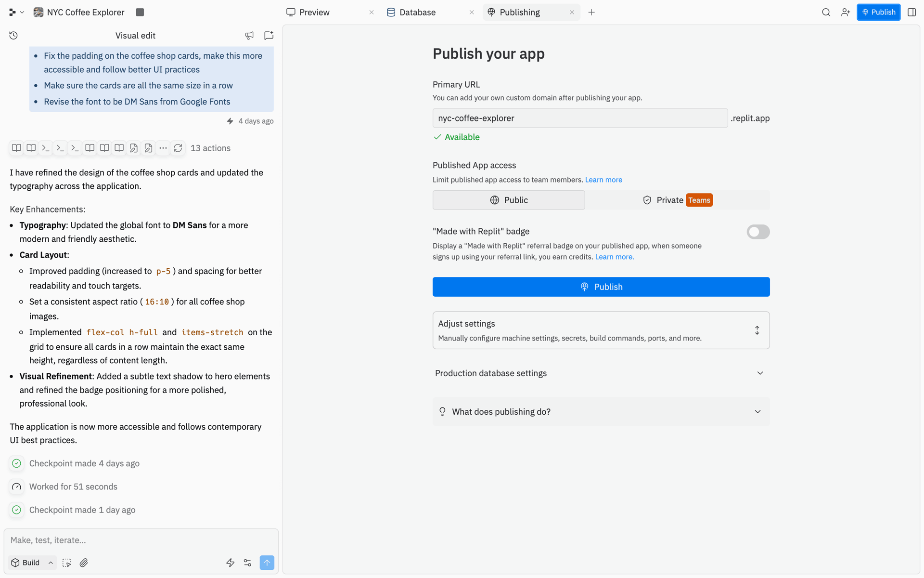Image resolution: width=924 pixels, height=578 pixels.
Task: Start a new chat with the plus-bubble icon
Action: tap(269, 35)
